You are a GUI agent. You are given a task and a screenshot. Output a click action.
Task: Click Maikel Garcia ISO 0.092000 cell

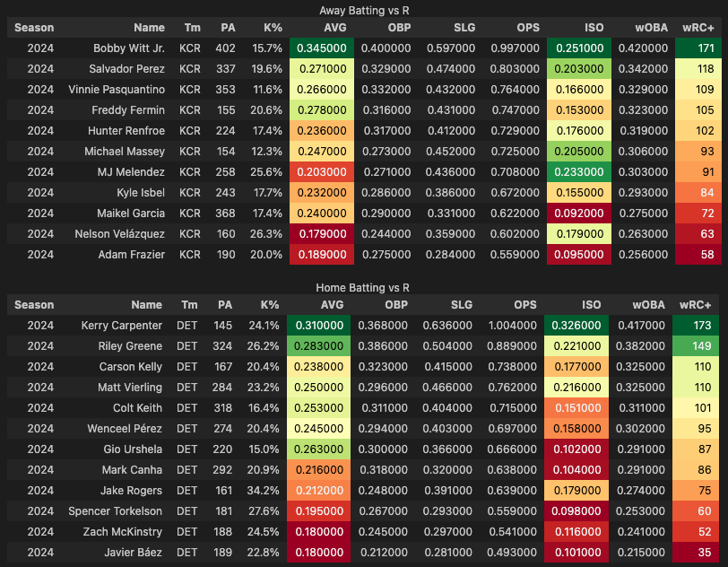[x=579, y=214]
